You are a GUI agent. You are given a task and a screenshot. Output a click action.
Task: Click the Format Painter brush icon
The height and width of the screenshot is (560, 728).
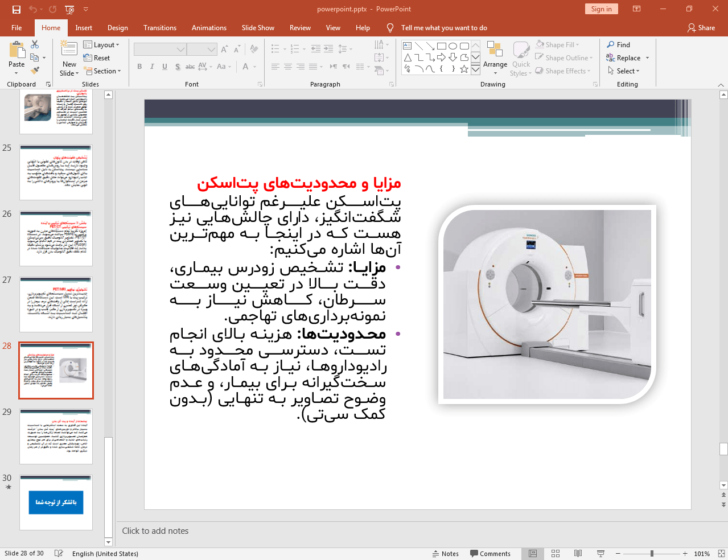click(35, 71)
